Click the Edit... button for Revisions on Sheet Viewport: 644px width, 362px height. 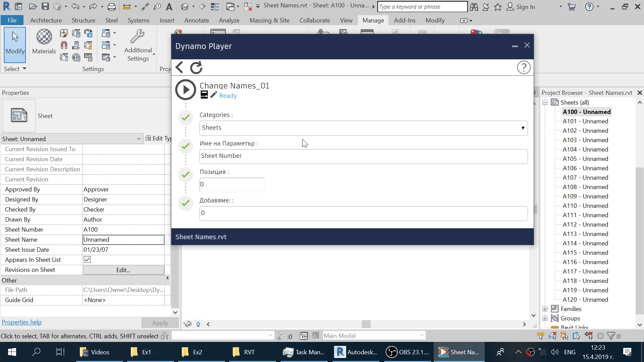(123, 270)
